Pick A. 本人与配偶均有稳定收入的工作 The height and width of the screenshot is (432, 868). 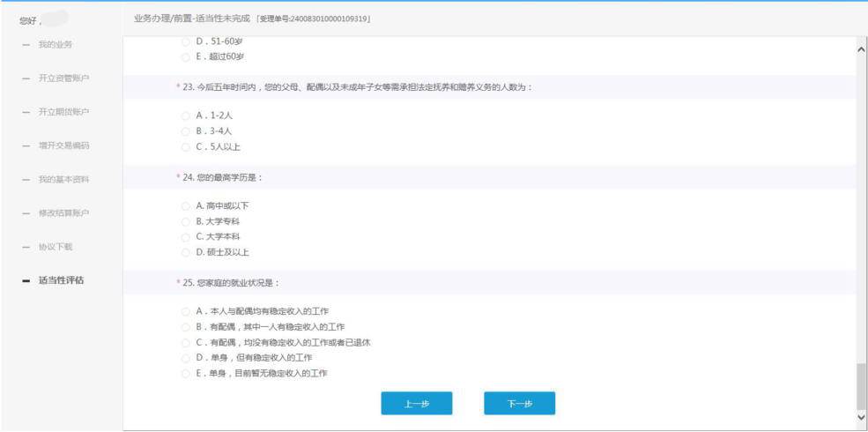(185, 311)
